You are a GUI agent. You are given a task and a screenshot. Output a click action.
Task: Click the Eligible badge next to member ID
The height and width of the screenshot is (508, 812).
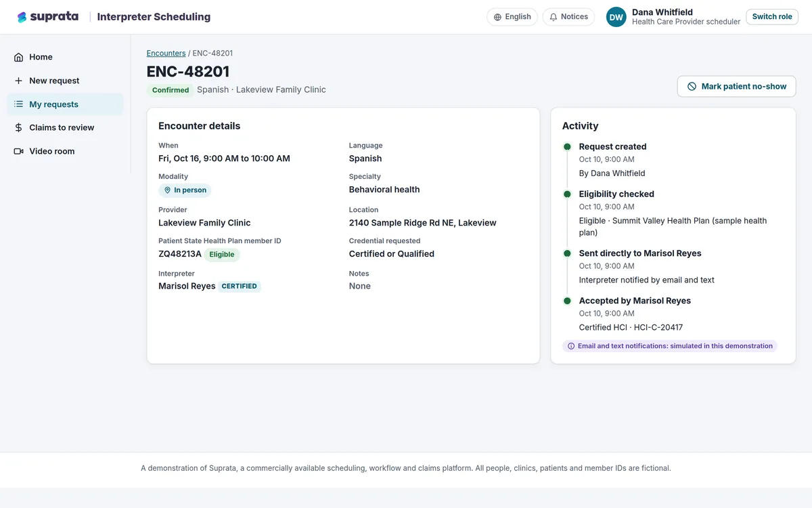coord(222,255)
